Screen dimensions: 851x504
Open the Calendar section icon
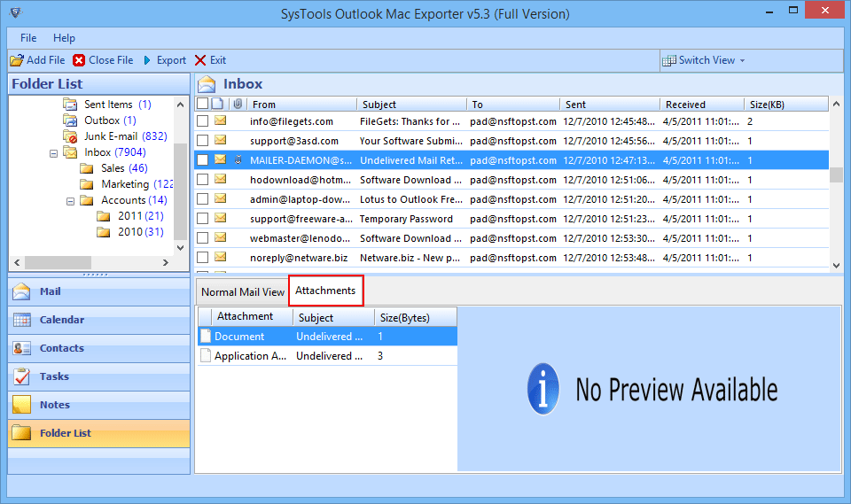click(22, 320)
